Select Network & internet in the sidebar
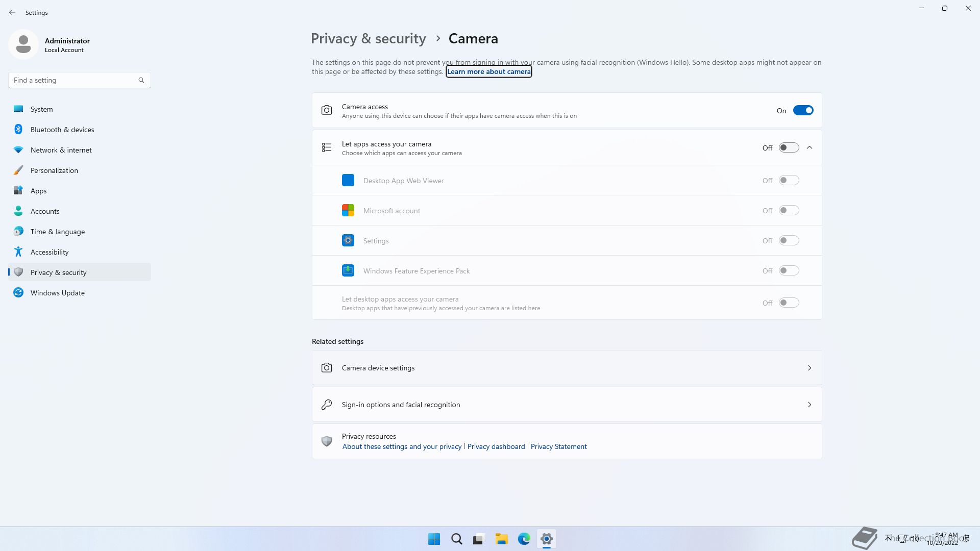 pyautogui.click(x=61, y=150)
